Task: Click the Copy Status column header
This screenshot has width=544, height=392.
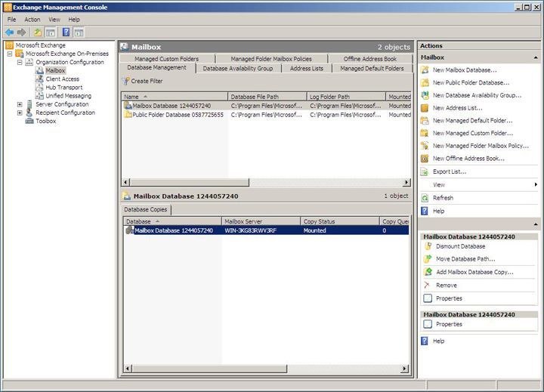Action: (340, 221)
